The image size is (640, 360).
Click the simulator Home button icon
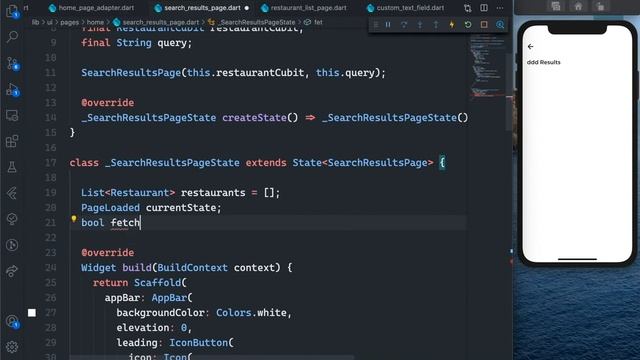point(578,6)
